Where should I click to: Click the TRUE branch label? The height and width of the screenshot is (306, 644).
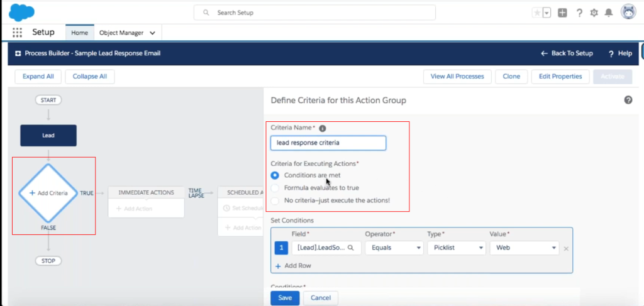(x=87, y=193)
